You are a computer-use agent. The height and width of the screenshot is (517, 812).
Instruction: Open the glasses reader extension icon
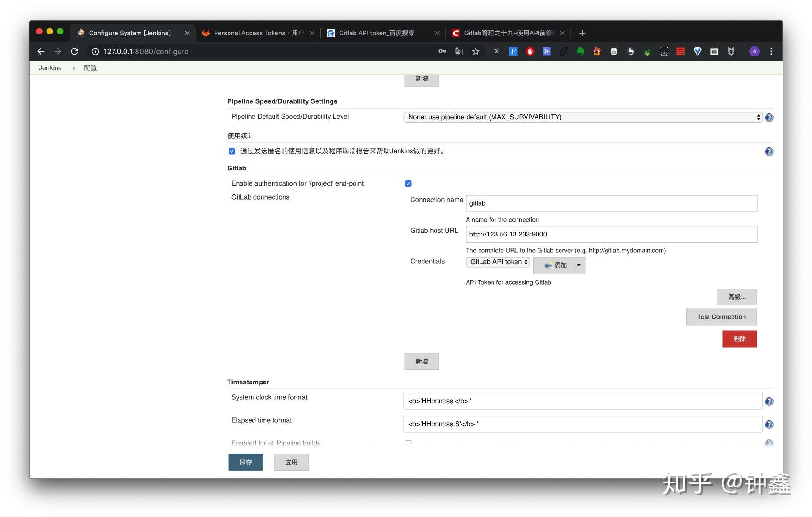[664, 51]
